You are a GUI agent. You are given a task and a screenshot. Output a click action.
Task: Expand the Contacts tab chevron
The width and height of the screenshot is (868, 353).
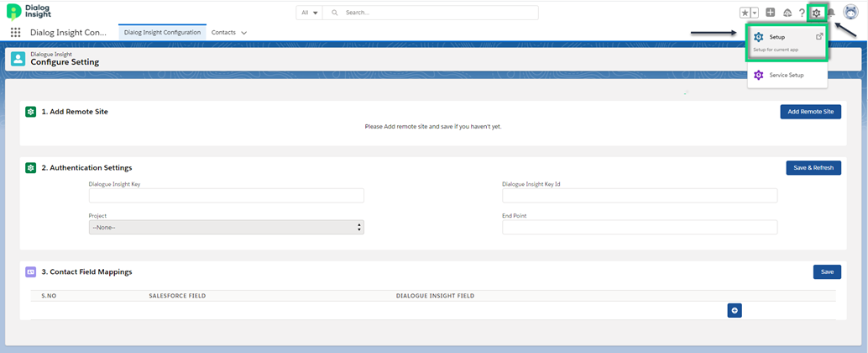(244, 33)
